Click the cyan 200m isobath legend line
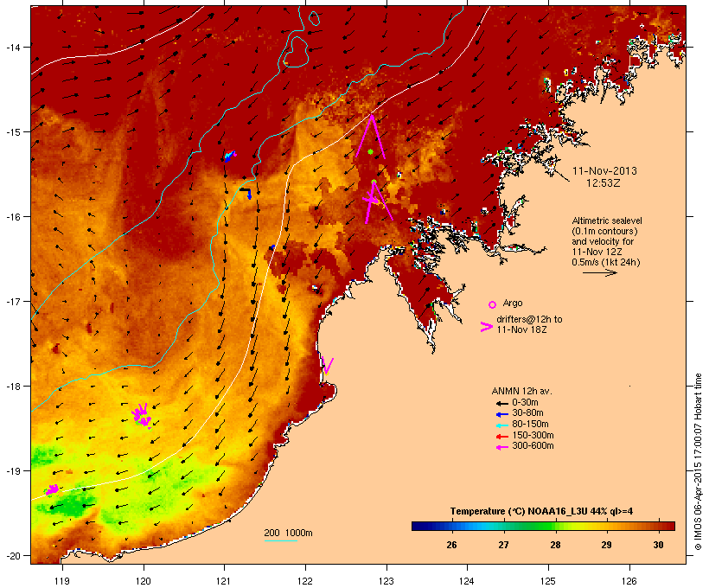709x588 pixels. point(280,540)
